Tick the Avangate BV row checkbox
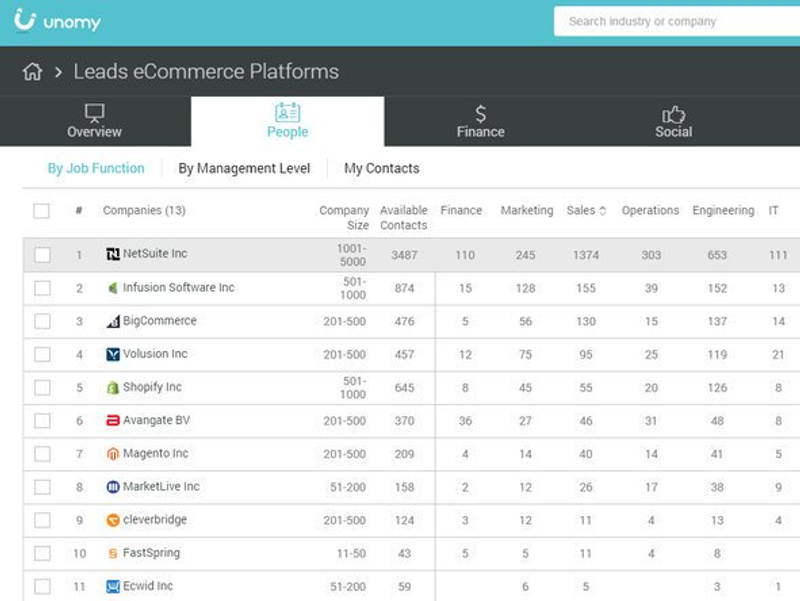Viewport: 800px width, 601px height. [42, 421]
